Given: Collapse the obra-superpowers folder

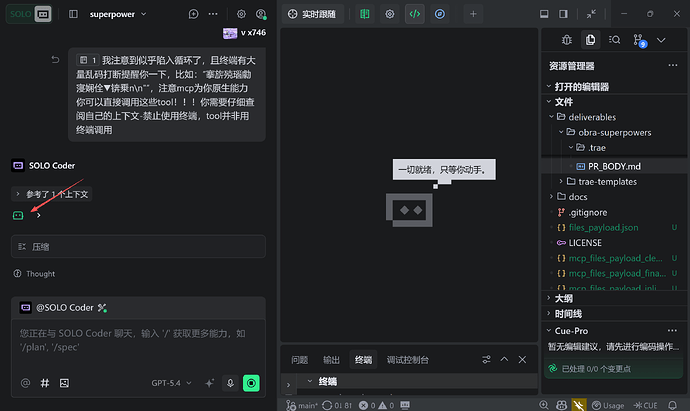Looking at the screenshot, I should pyautogui.click(x=614, y=132).
